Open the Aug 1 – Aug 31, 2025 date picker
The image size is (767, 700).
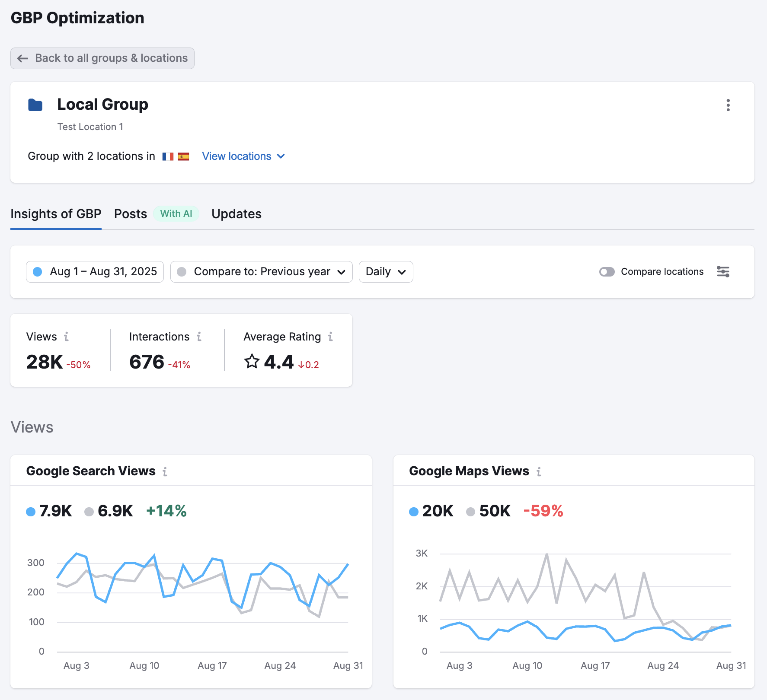(x=95, y=272)
